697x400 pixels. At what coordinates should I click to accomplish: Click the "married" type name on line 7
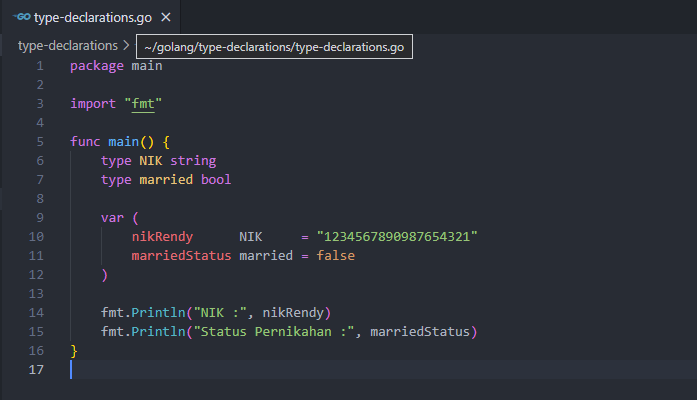(166, 180)
